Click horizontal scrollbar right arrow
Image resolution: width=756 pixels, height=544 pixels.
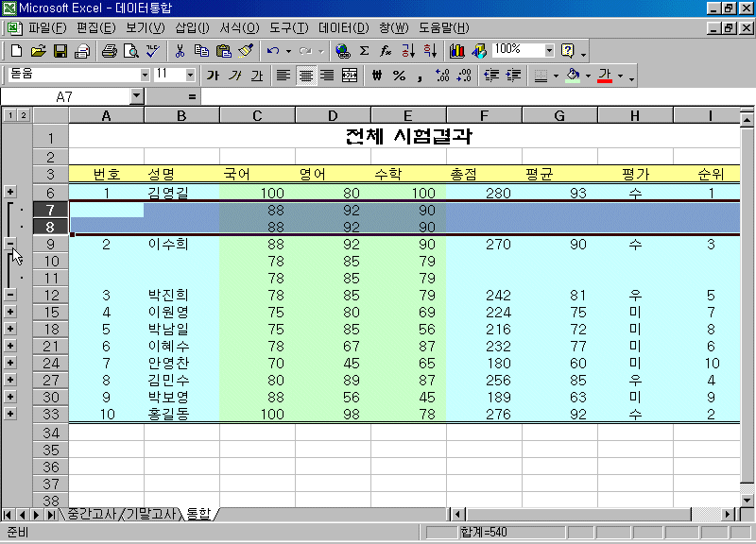point(728,515)
